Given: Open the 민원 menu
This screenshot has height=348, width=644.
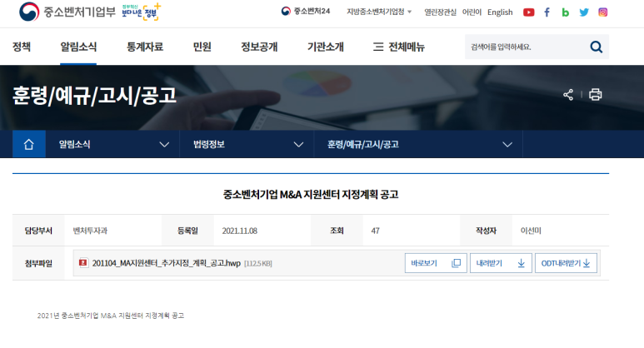Looking at the screenshot, I should pyautogui.click(x=202, y=47).
